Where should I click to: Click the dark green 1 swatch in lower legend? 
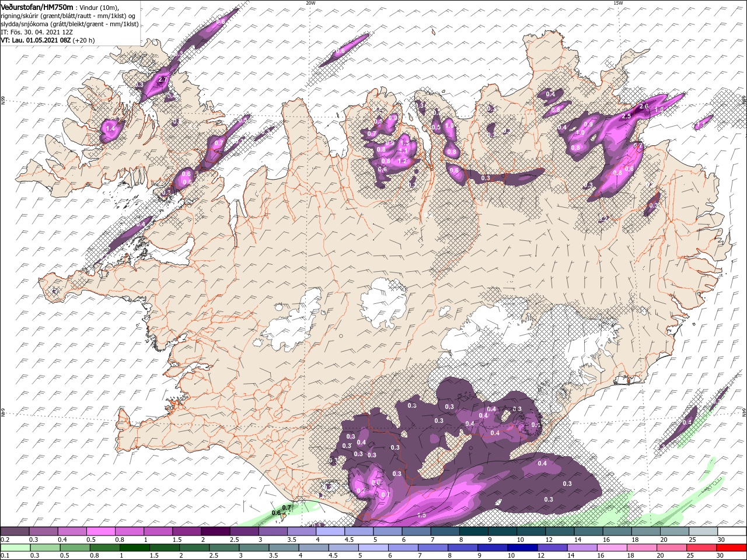pos(134,548)
